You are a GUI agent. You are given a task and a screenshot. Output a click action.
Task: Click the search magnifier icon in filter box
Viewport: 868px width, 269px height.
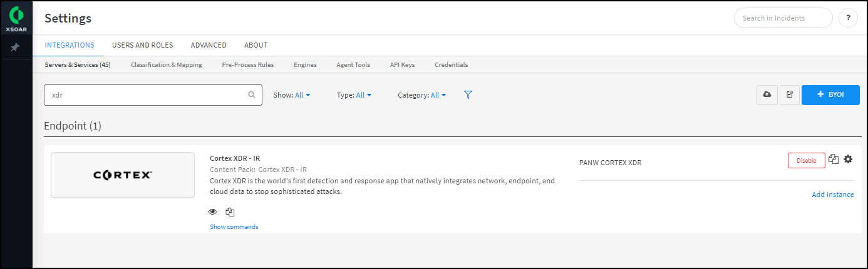pyautogui.click(x=252, y=95)
